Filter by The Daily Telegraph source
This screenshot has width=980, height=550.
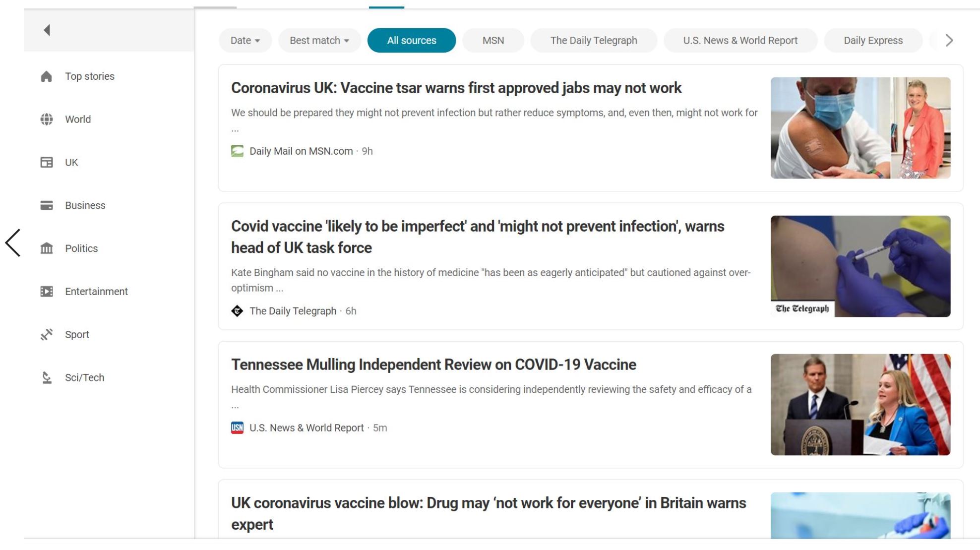tap(593, 41)
